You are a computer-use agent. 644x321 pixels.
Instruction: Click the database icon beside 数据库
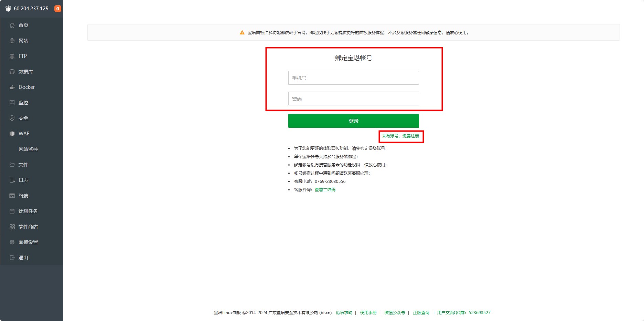click(12, 72)
